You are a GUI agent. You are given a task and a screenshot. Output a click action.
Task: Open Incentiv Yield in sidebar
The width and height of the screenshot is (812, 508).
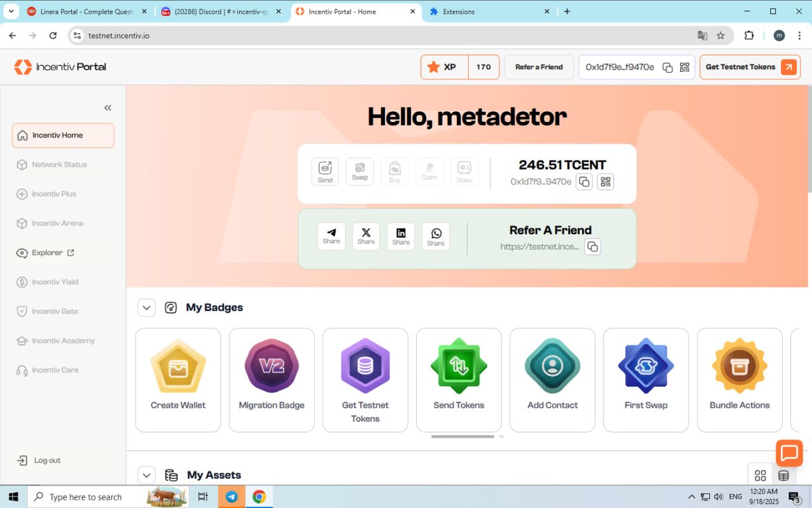tap(63, 282)
